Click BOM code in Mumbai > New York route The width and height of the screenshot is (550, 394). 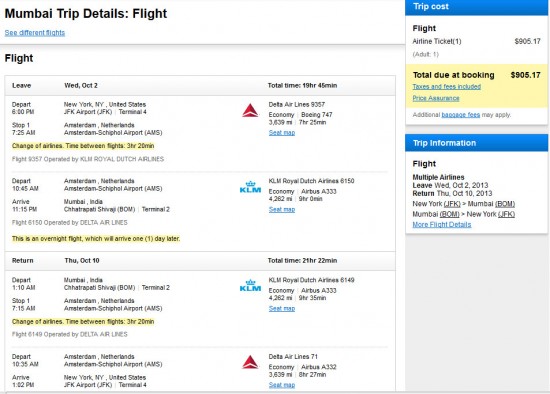pos(449,214)
